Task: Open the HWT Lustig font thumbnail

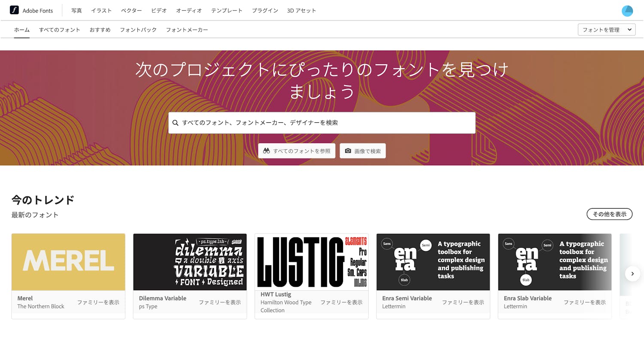Action: tap(311, 262)
